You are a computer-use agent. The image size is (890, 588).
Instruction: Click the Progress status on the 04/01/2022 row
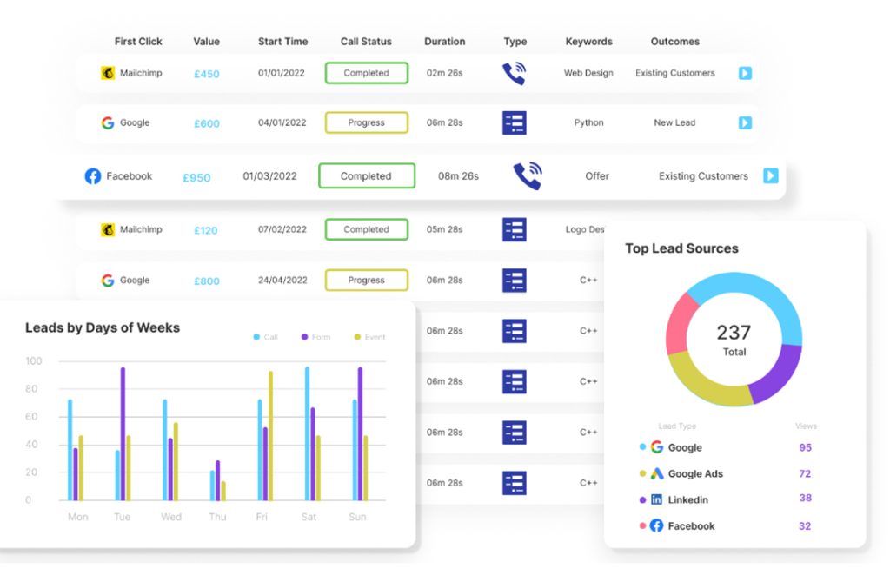click(366, 123)
